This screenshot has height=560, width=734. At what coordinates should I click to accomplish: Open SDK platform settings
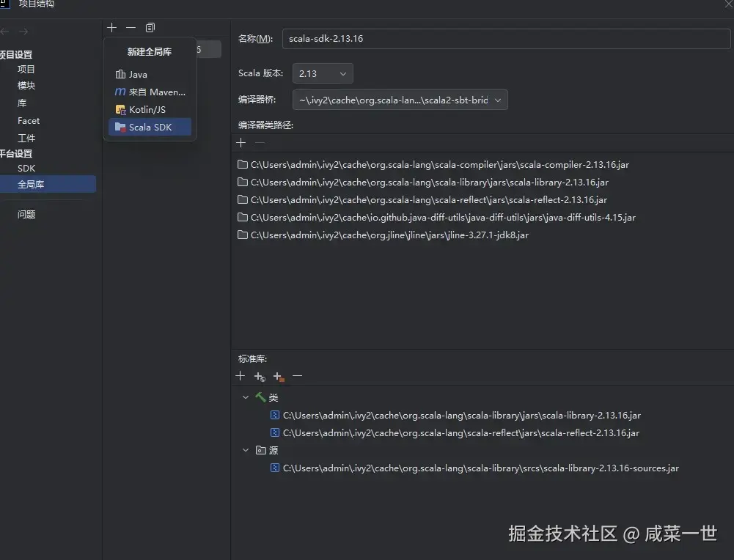[x=26, y=168]
